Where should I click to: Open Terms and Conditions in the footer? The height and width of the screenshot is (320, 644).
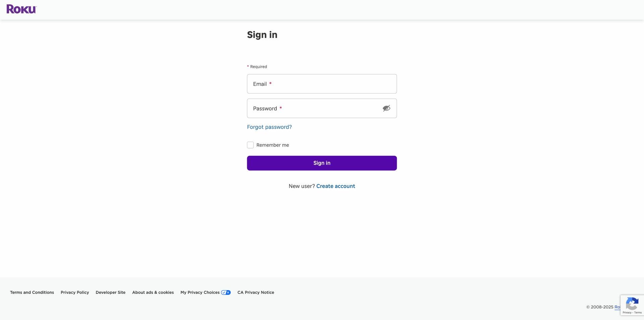coord(32,292)
